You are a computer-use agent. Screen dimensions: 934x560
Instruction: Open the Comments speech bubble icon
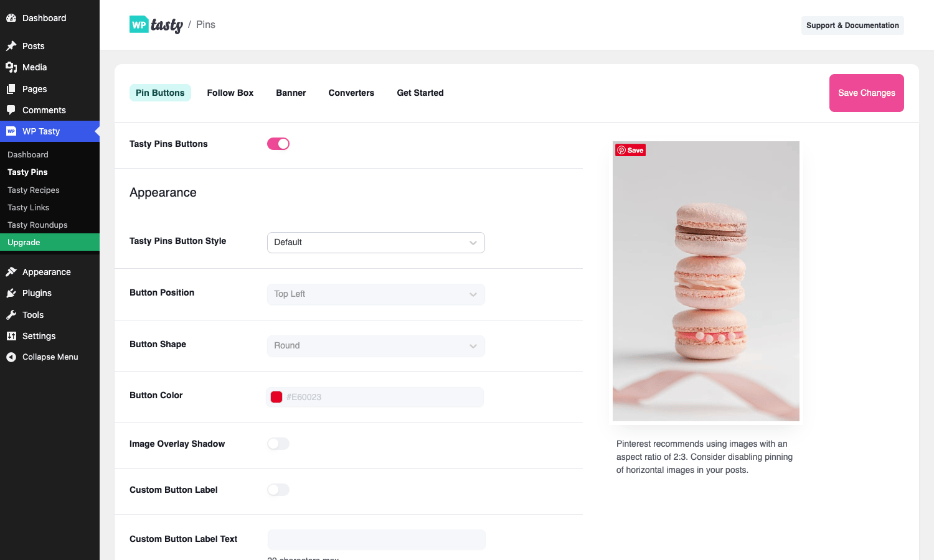(11, 110)
